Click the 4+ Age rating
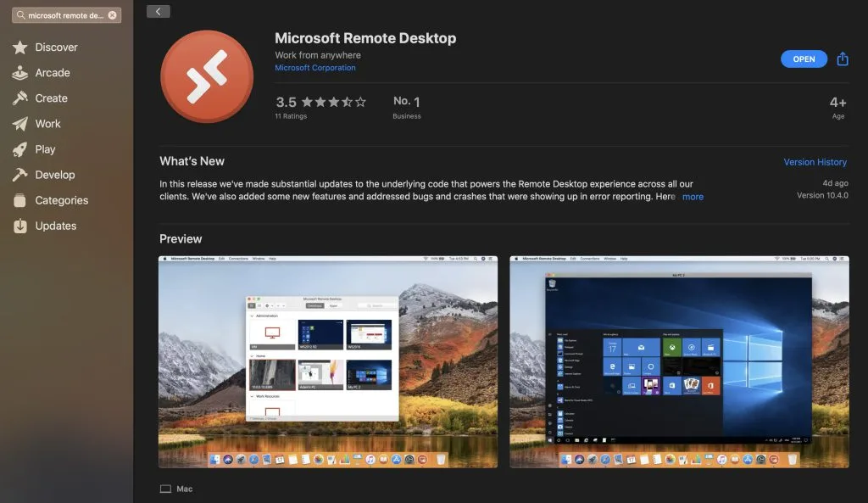868x503 pixels. 838,108
